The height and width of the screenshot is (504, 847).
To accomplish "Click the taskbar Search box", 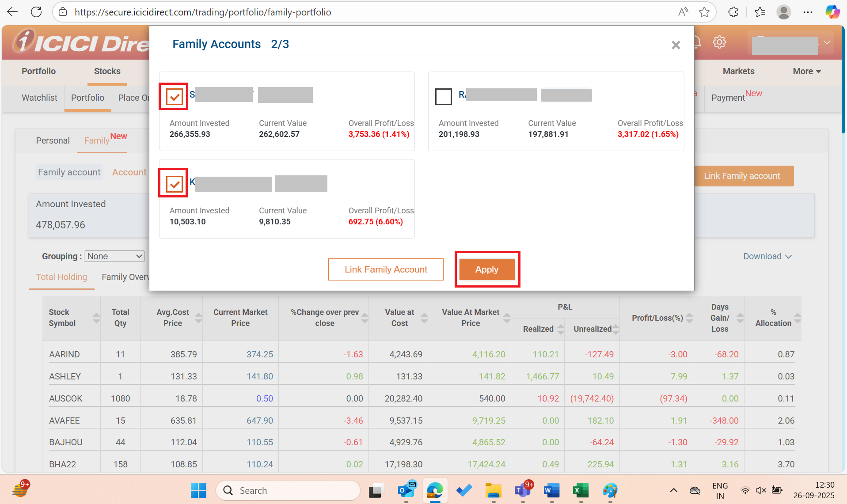I will pos(288,490).
